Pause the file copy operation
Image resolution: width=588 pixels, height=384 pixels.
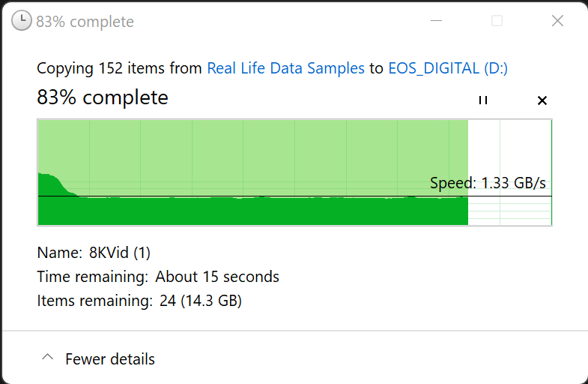483,100
